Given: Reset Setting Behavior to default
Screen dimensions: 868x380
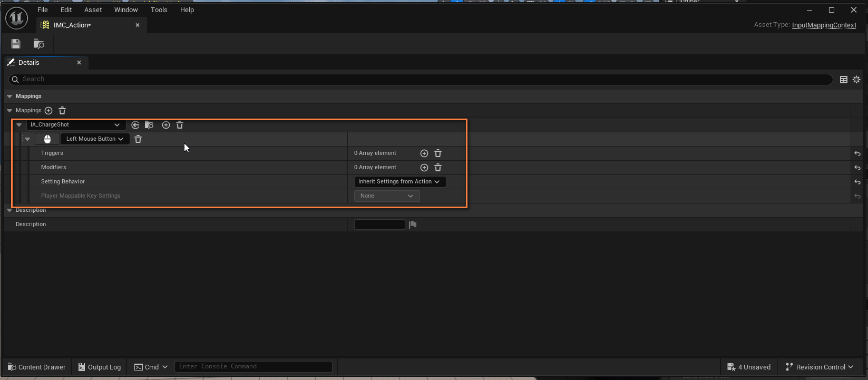Looking at the screenshot, I should coord(857,182).
